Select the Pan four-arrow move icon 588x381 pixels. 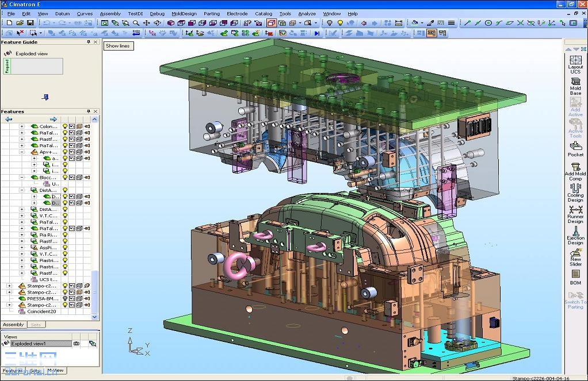coord(146,23)
